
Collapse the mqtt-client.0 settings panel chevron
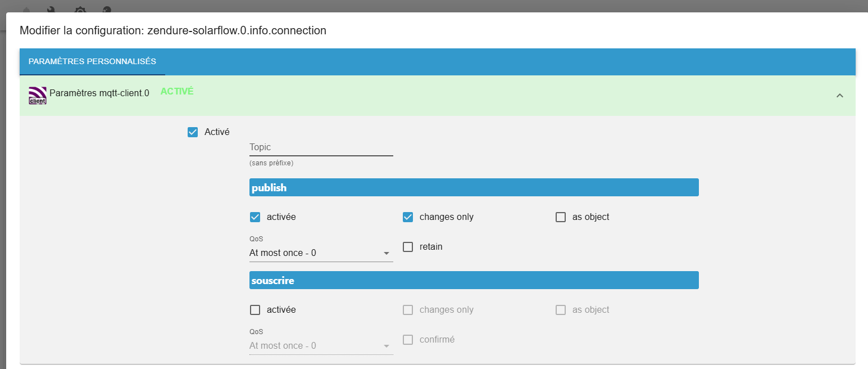click(x=840, y=96)
